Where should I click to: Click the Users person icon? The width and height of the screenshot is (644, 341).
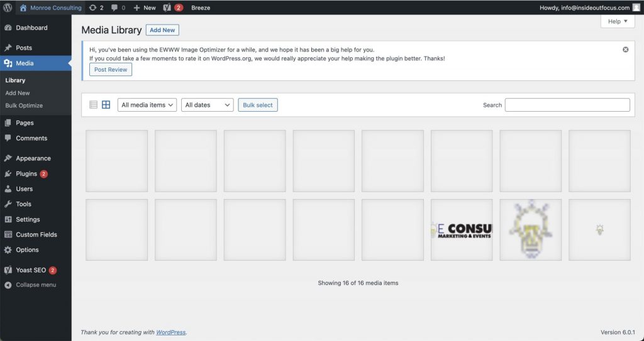point(8,189)
